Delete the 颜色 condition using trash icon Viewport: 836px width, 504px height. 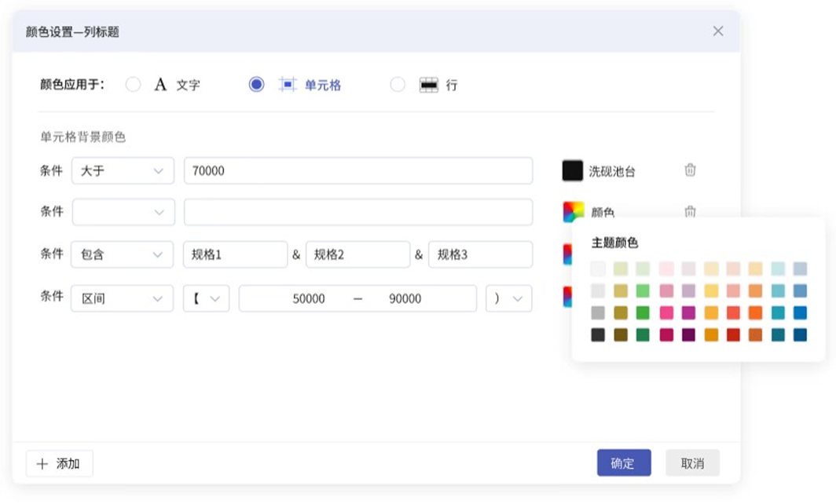(690, 212)
